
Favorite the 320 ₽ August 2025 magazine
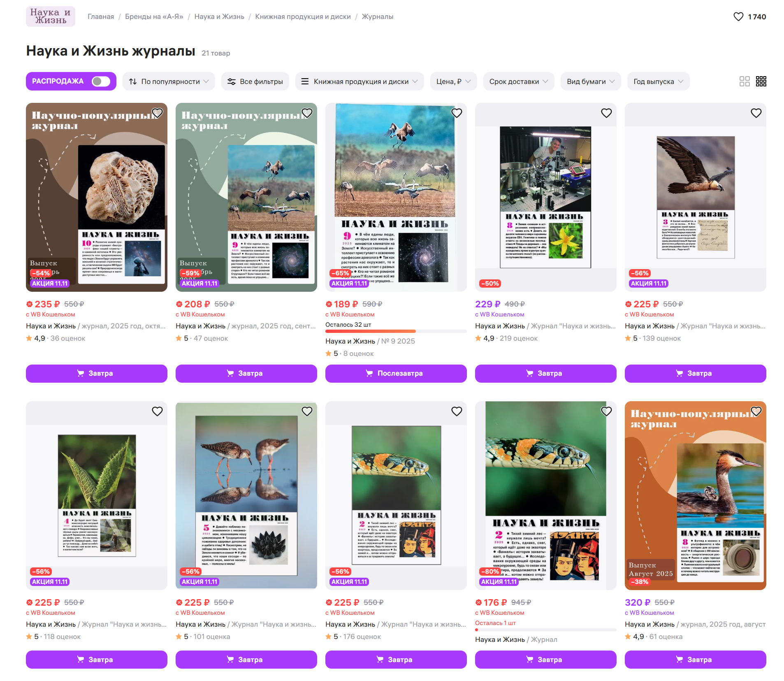pyautogui.click(x=756, y=411)
